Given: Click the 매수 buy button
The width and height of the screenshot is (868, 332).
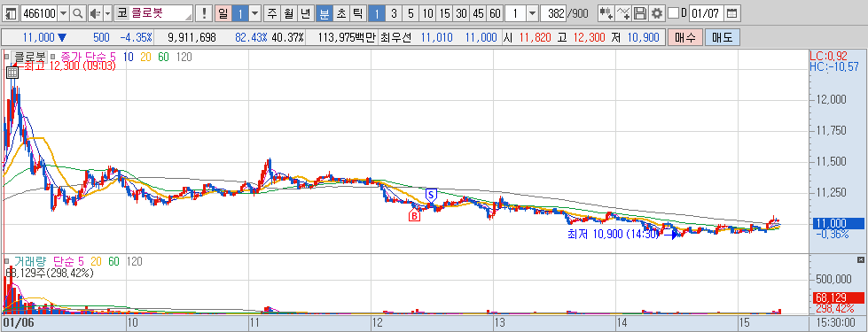Looking at the screenshot, I should pyautogui.click(x=685, y=37).
